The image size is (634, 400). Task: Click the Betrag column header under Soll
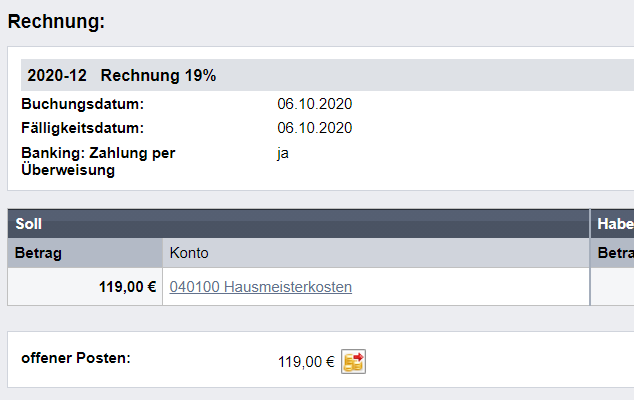pyautogui.click(x=85, y=253)
